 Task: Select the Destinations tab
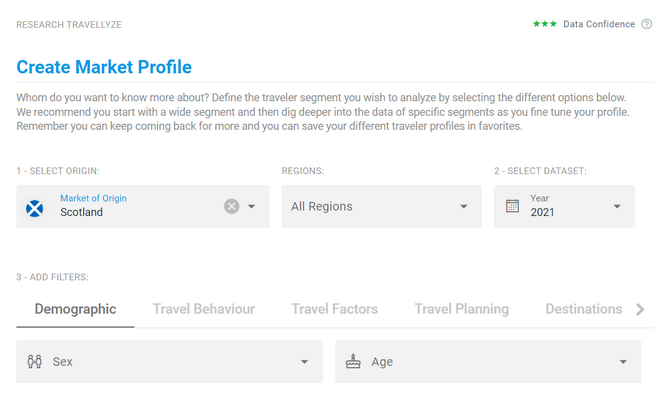[x=584, y=309]
